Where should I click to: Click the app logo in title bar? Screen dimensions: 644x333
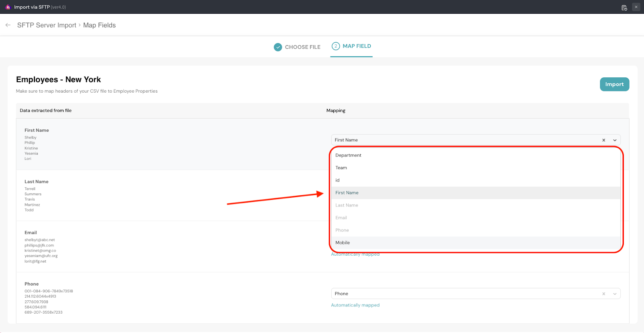click(x=8, y=7)
